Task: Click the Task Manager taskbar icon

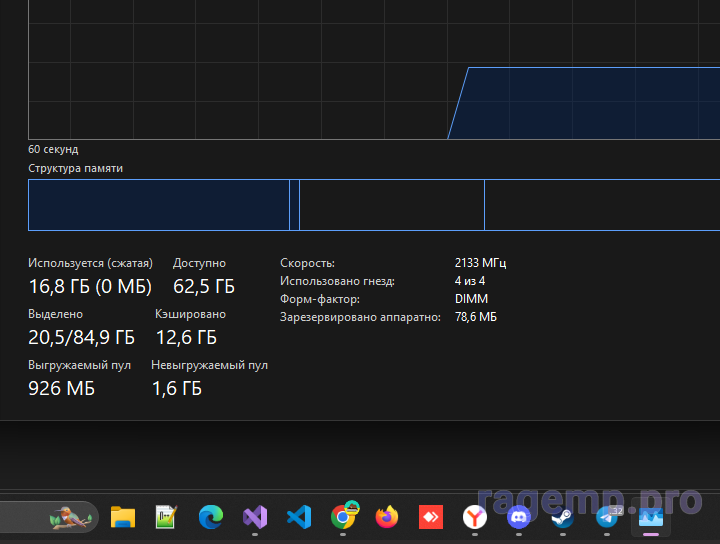Action: pos(651,517)
